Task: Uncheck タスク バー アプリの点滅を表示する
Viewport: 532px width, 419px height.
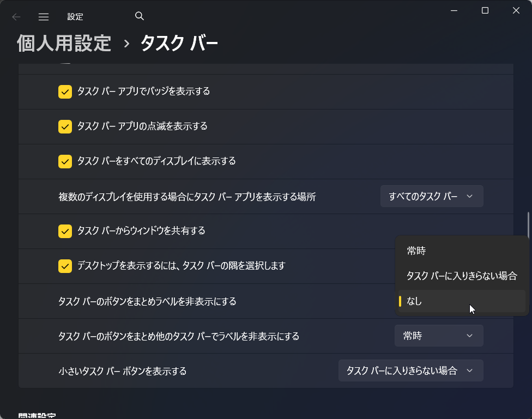Action: (x=65, y=126)
